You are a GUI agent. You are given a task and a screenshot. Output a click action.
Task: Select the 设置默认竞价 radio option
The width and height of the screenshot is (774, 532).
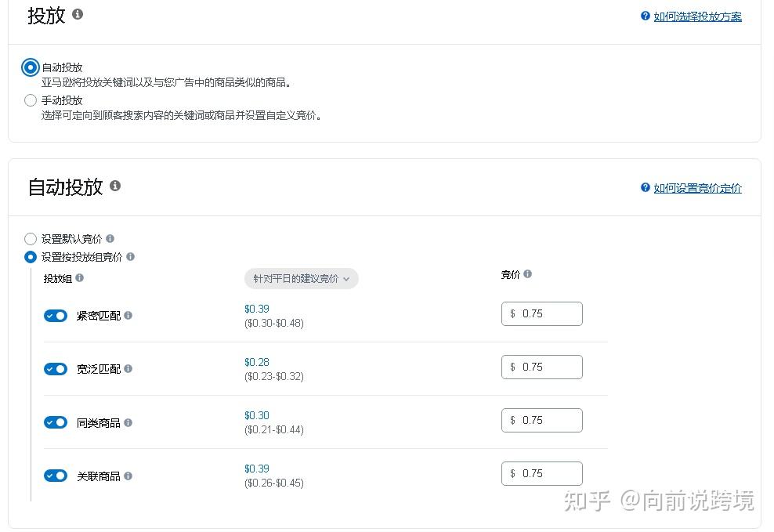31,239
